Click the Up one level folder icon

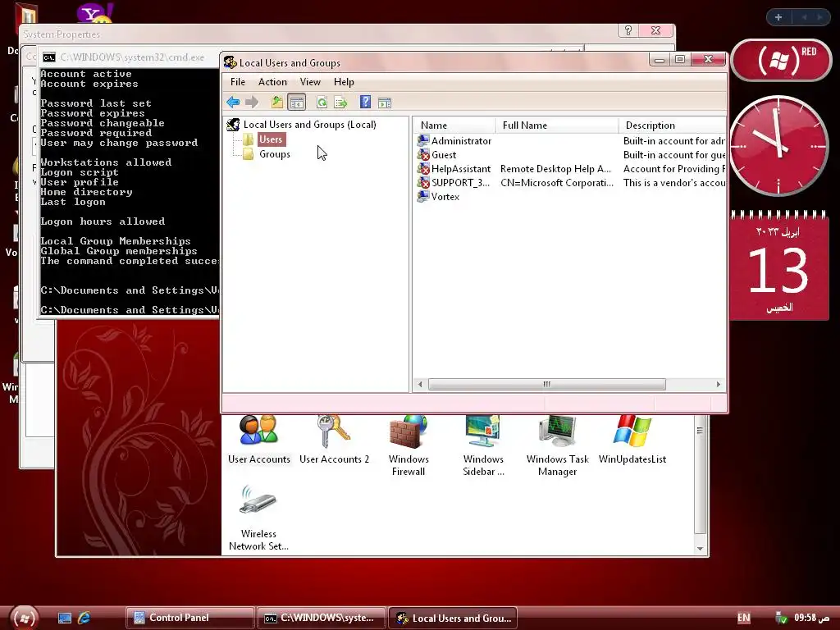pos(277,102)
